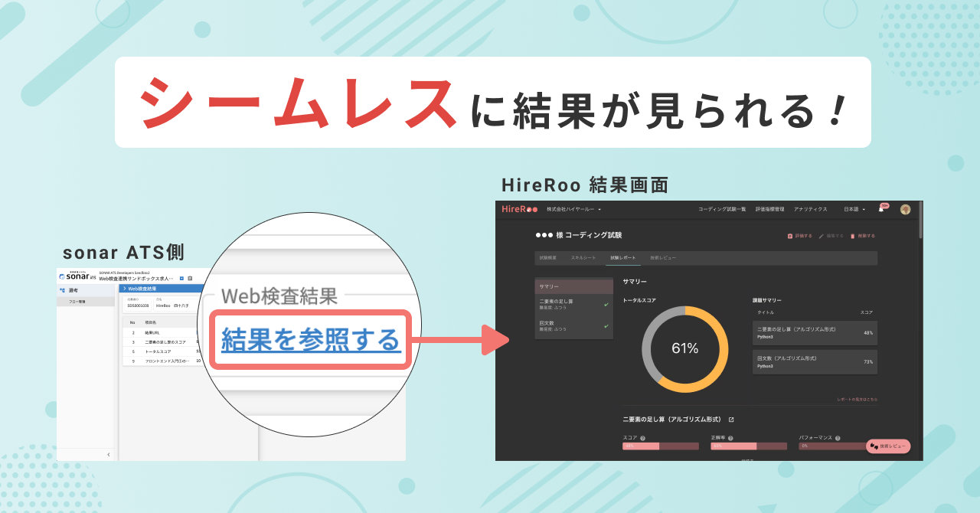This screenshot has height=513, width=980.
Task: Switch to the 技術レビュー tab
Action: [663, 258]
